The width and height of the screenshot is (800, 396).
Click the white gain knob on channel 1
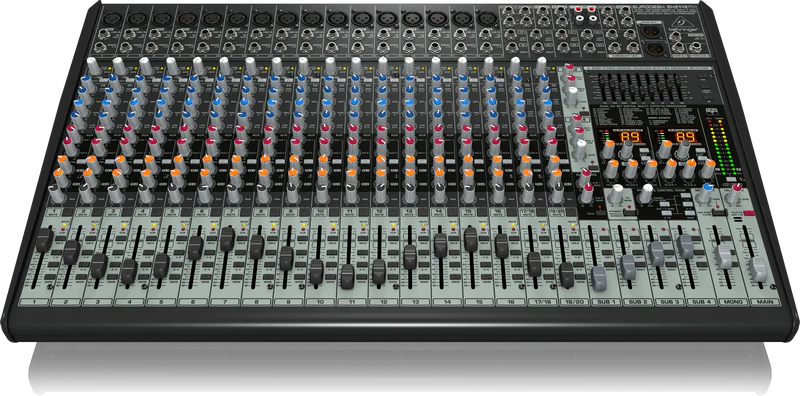(x=93, y=66)
